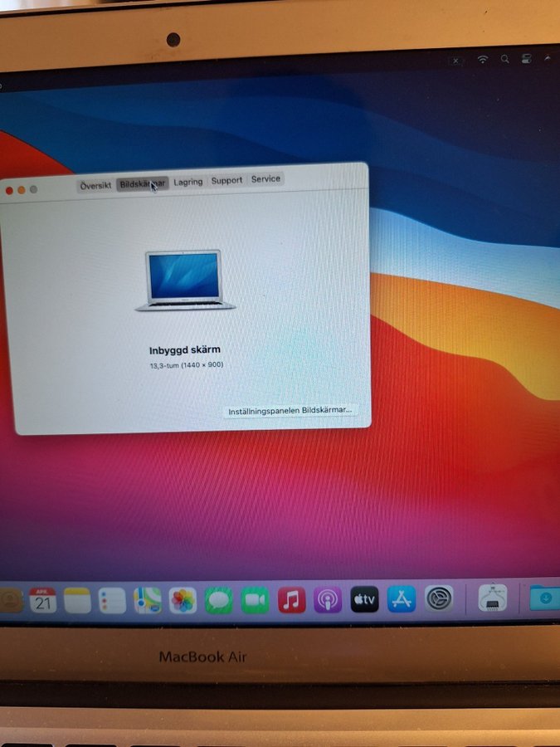Viewport: 560px width, 747px height.
Task: Open Apple TV app in Dock
Action: point(365,599)
